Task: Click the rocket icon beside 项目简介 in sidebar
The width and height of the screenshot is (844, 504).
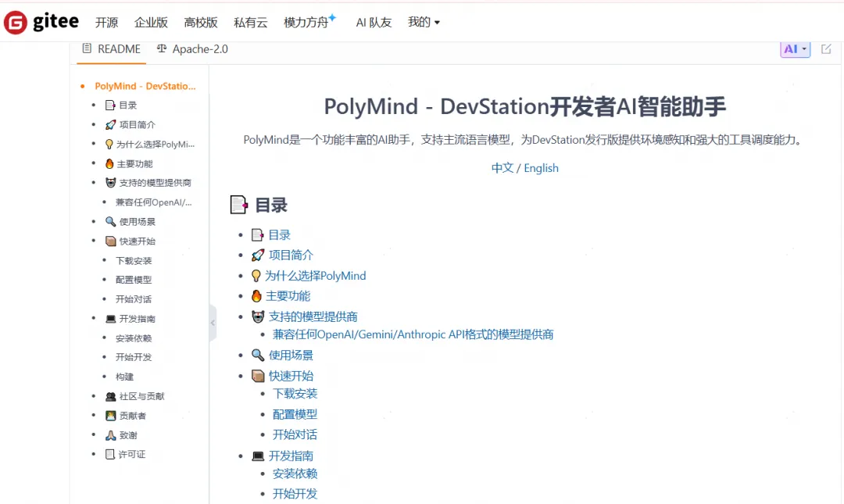Action: coord(110,125)
